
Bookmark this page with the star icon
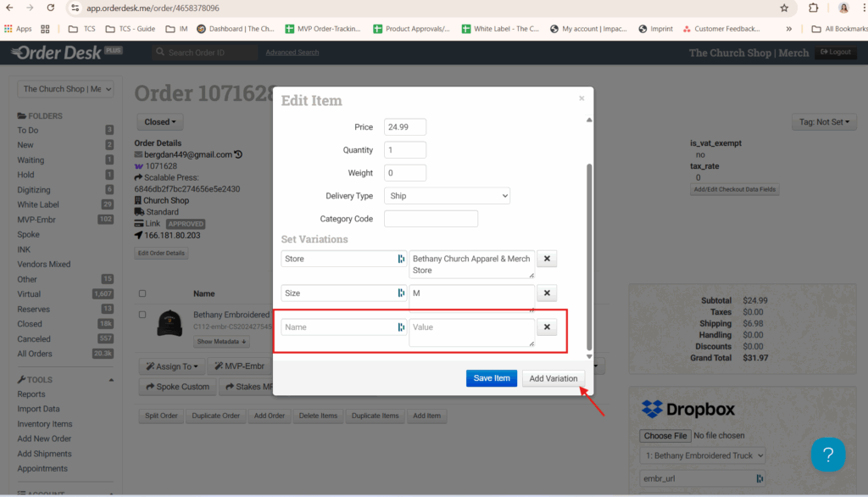[784, 8]
